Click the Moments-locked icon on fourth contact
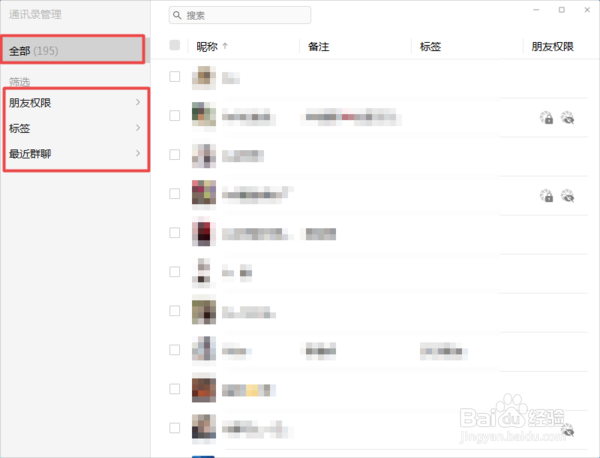 [x=546, y=196]
